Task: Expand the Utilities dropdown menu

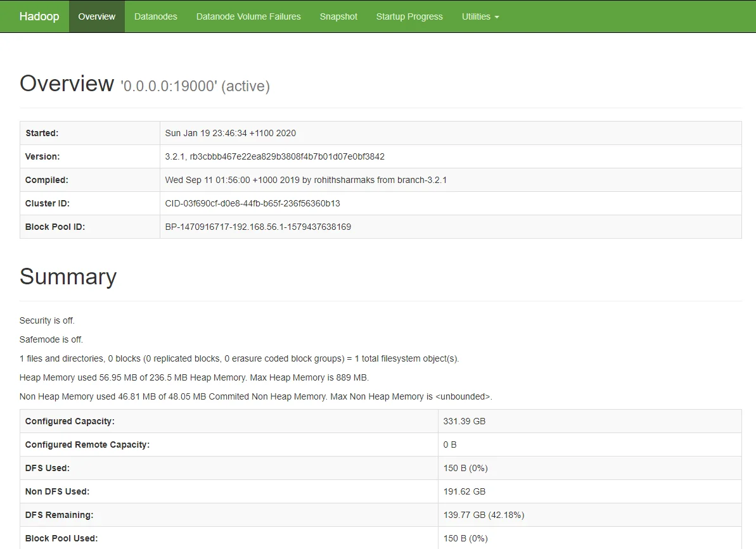Action: pos(480,16)
